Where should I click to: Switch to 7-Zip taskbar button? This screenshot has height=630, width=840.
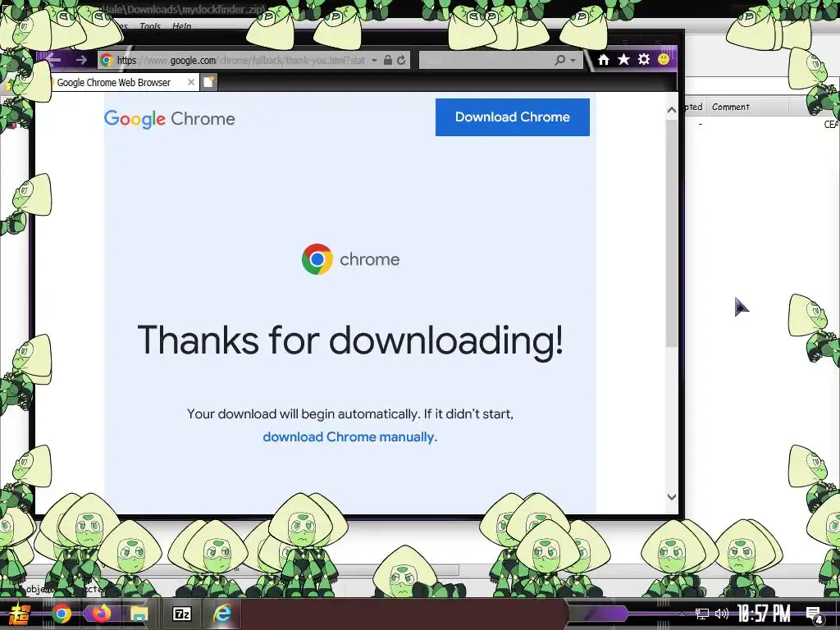181,614
